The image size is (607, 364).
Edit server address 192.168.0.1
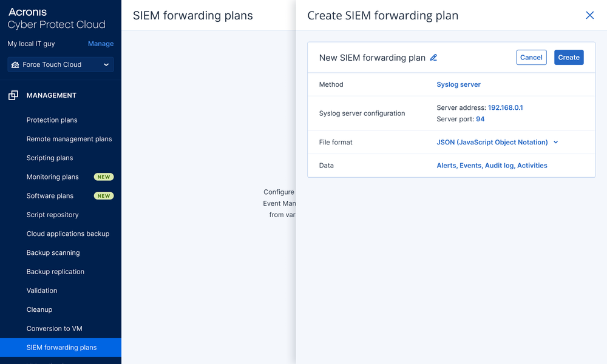pyautogui.click(x=505, y=107)
